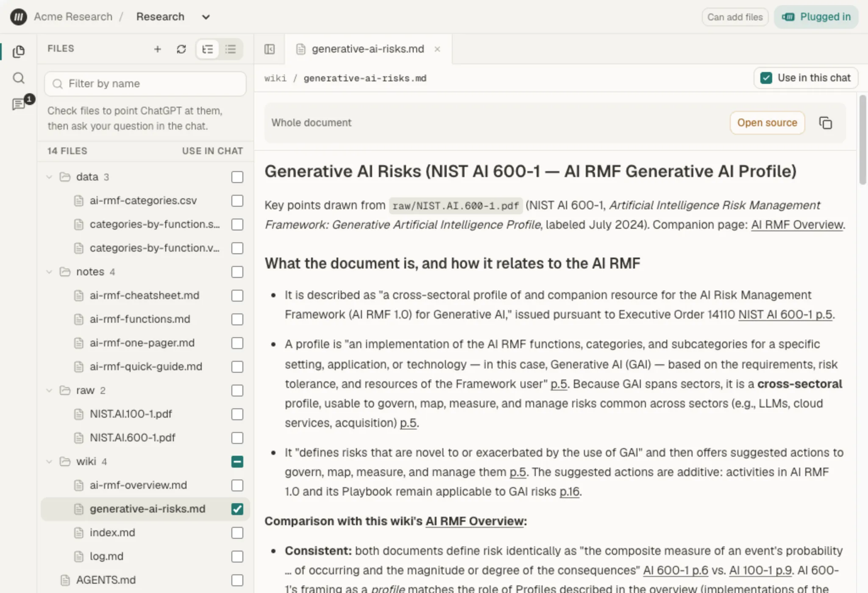Open the Research project dropdown
This screenshot has width=868, height=593.
click(x=173, y=17)
